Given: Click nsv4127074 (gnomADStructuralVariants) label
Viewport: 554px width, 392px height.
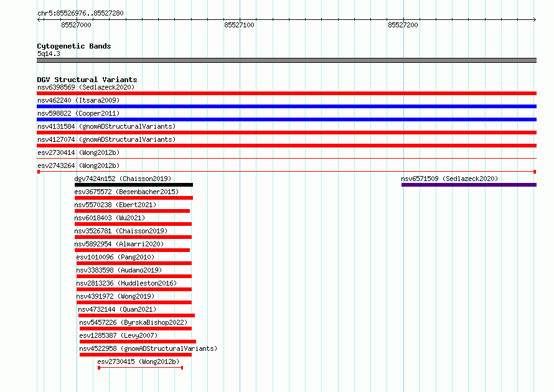Looking at the screenshot, I should 106,139.
